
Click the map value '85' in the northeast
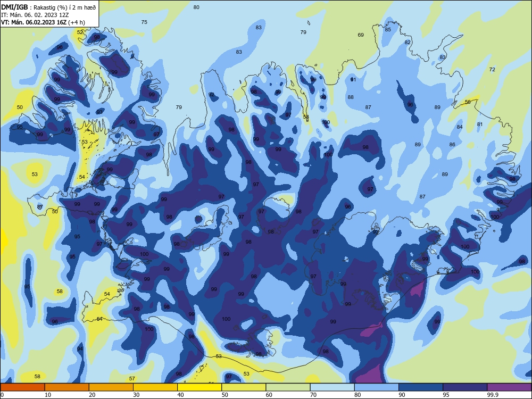pyautogui.click(x=388, y=29)
